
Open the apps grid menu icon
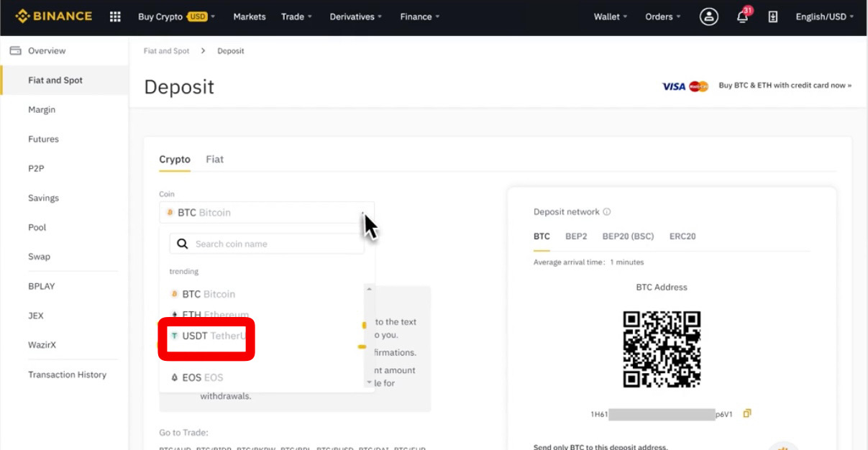coord(115,17)
